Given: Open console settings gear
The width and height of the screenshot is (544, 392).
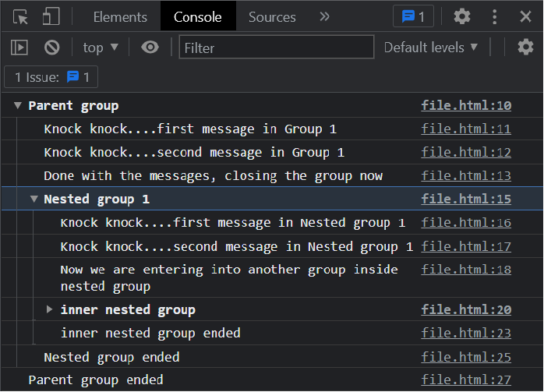Looking at the screenshot, I should (x=526, y=48).
